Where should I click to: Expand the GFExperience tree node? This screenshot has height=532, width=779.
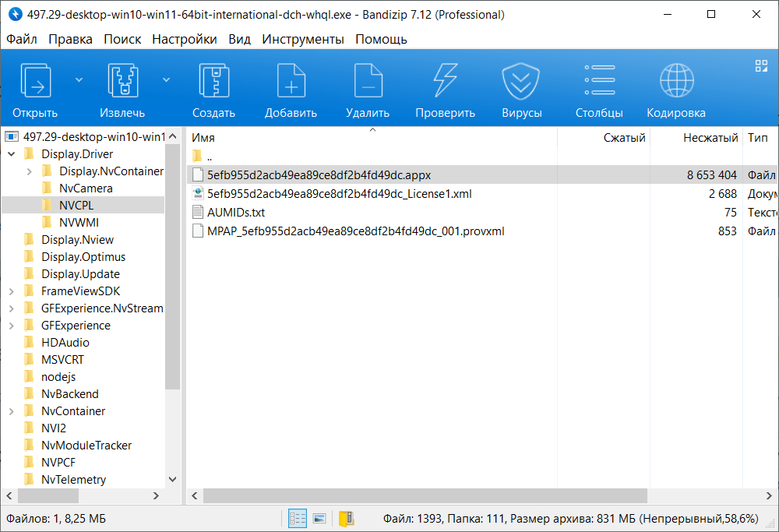coord(12,326)
